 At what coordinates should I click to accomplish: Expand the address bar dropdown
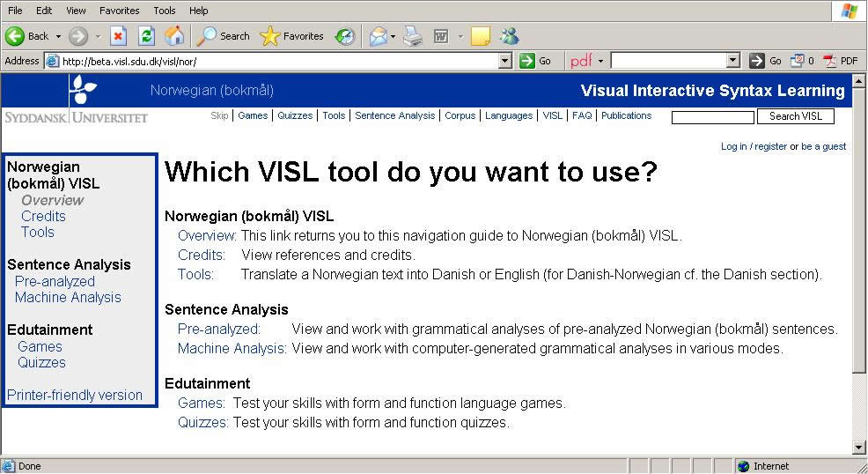coord(504,61)
